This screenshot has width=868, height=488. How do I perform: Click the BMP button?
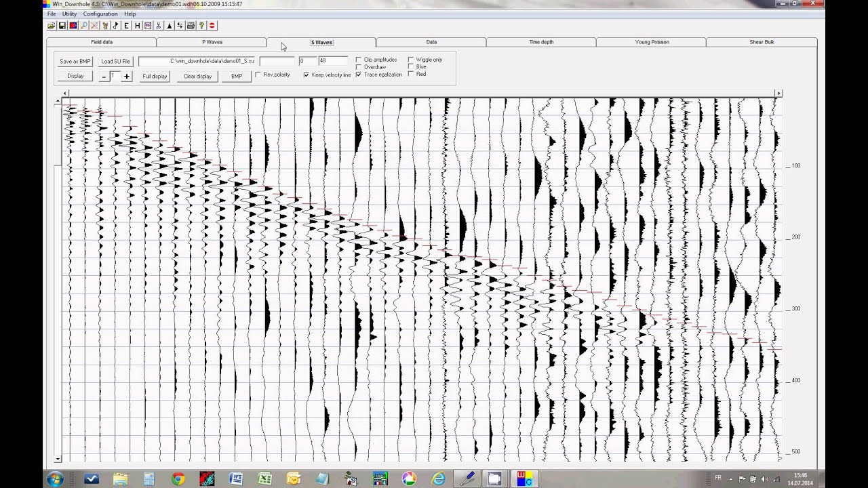point(237,77)
